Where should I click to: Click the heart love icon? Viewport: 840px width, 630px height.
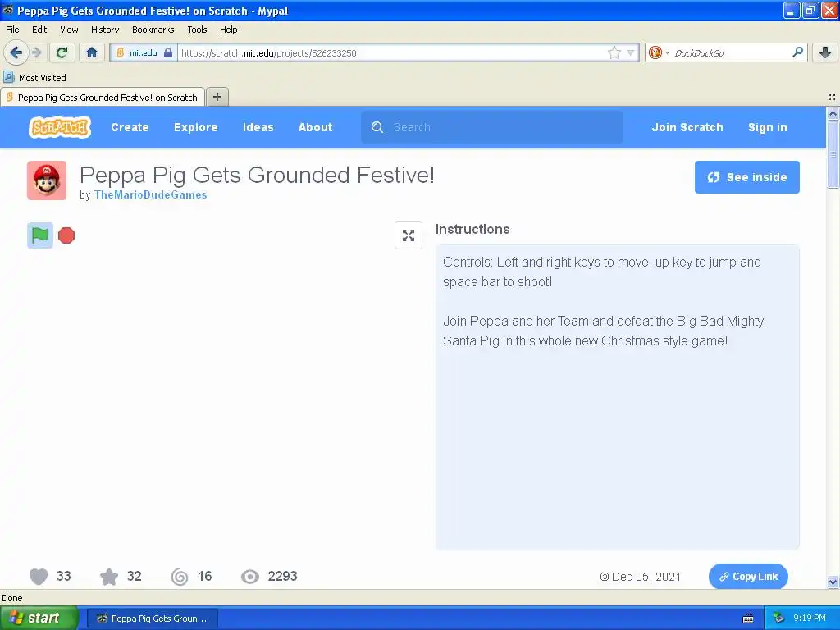point(39,577)
